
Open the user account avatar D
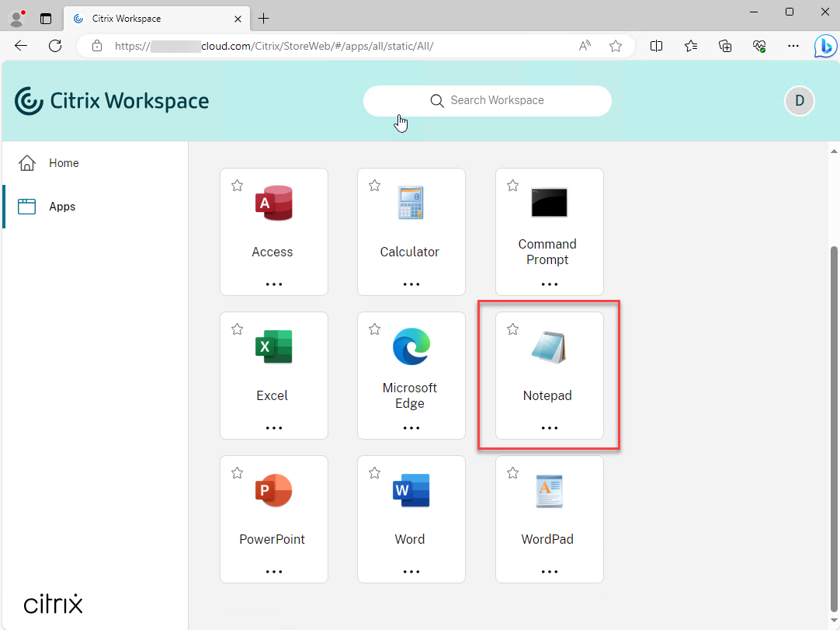[x=800, y=101]
